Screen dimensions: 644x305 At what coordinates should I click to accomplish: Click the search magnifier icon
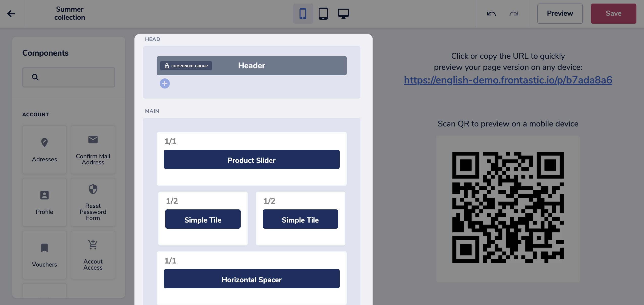[x=35, y=77]
